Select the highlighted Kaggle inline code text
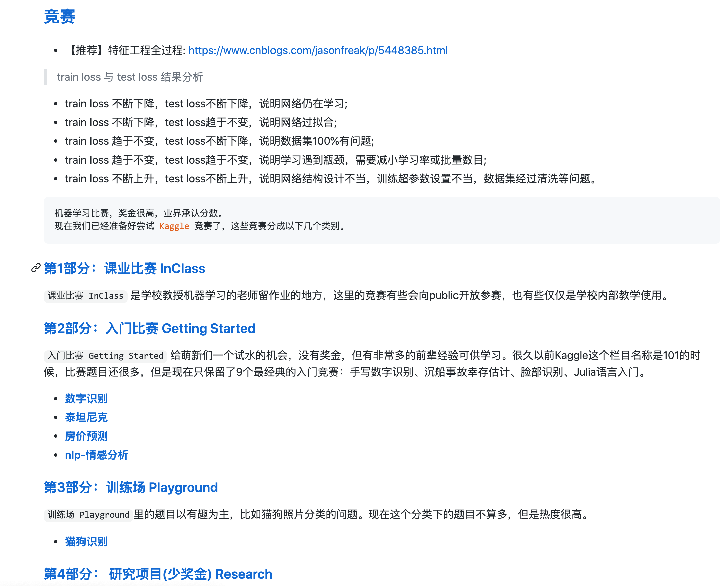The width and height of the screenshot is (728, 586). tap(174, 226)
